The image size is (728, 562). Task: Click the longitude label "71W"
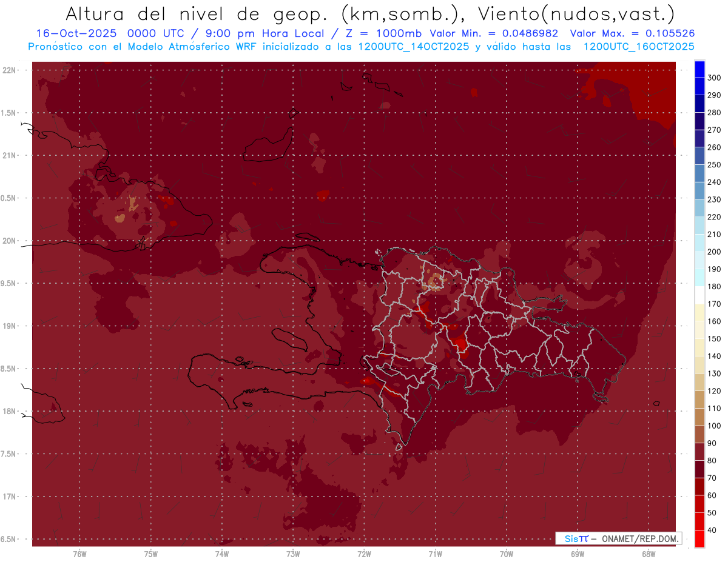pos(435,555)
